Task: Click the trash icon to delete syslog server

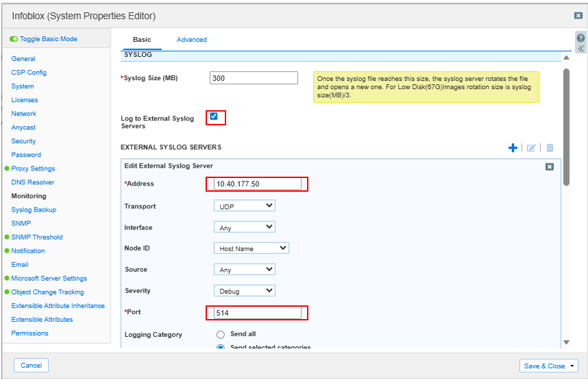Action: 550,148
